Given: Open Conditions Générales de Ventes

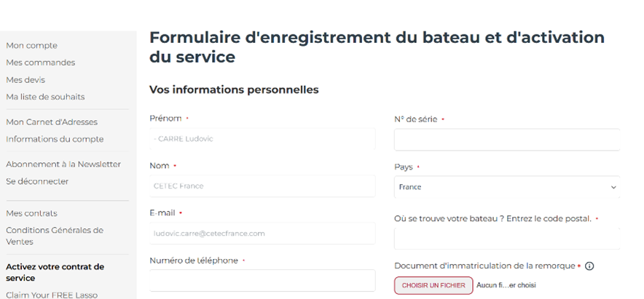Looking at the screenshot, I should point(55,236).
